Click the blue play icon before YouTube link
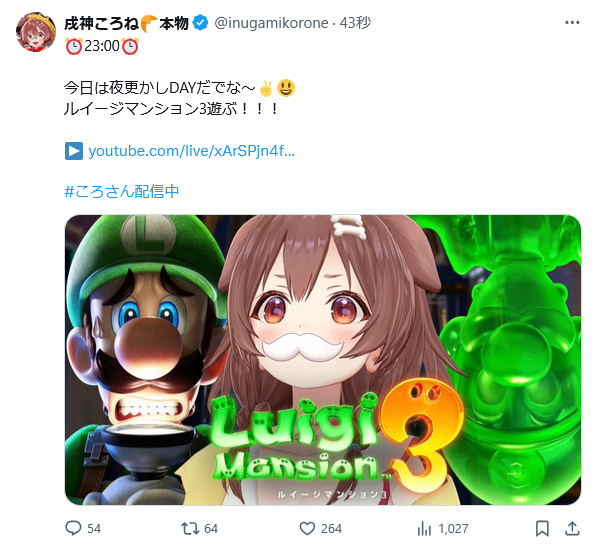This screenshot has width=598, height=550. tap(74, 151)
